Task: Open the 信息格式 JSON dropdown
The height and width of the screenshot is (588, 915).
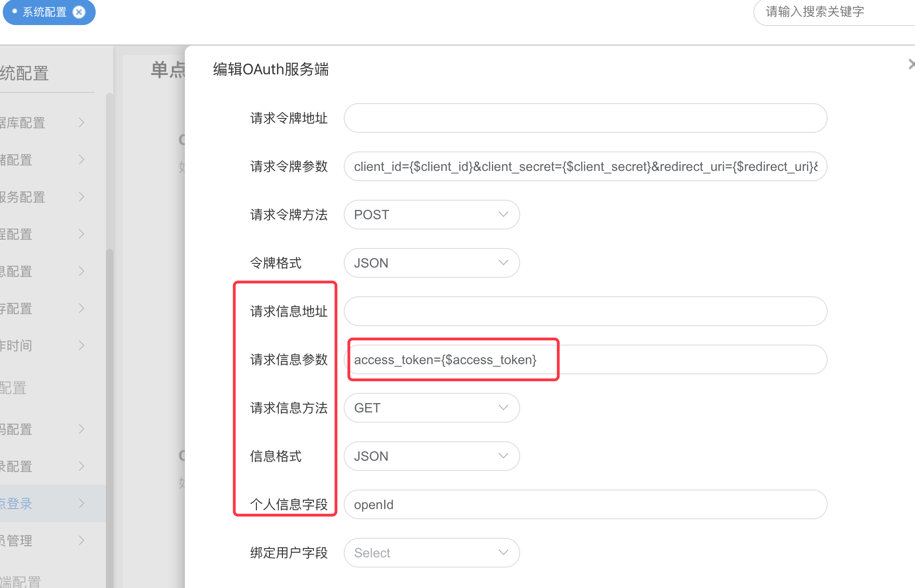Action: (x=431, y=456)
